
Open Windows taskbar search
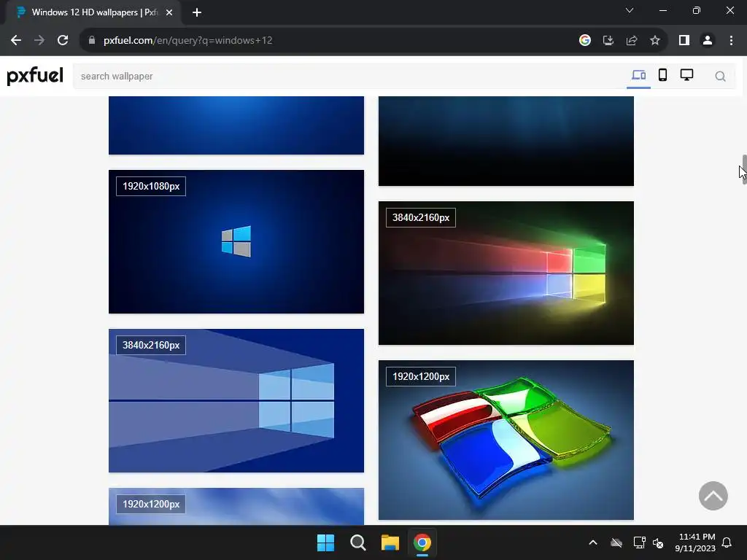tap(357, 542)
